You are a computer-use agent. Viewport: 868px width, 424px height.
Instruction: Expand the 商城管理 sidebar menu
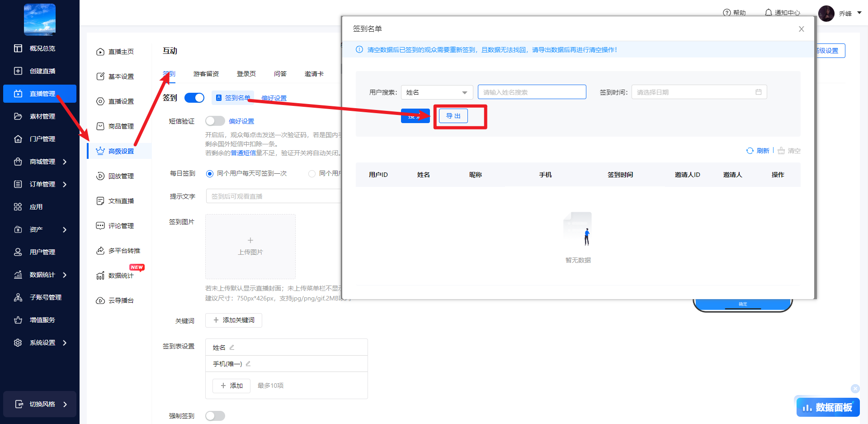click(x=64, y=162)
